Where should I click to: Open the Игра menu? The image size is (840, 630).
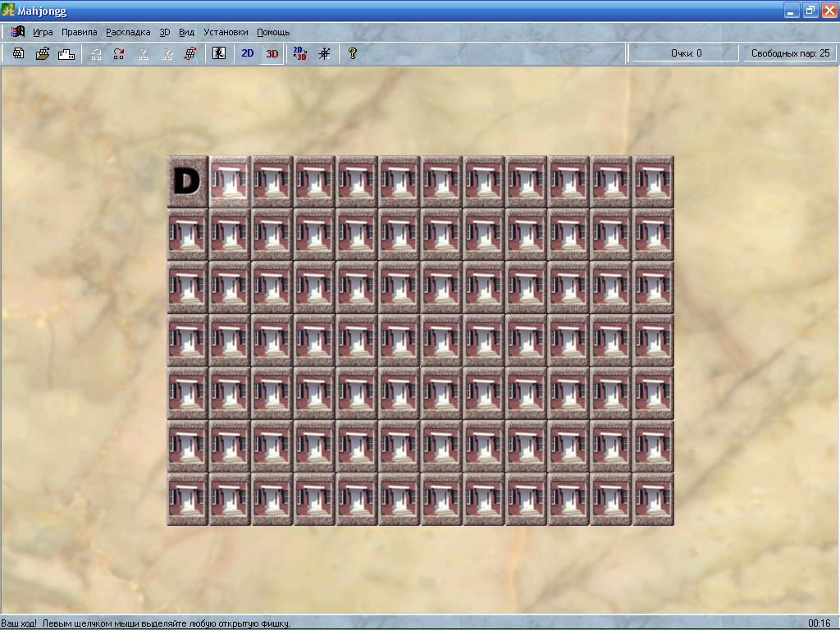click(x=43, y=32)
